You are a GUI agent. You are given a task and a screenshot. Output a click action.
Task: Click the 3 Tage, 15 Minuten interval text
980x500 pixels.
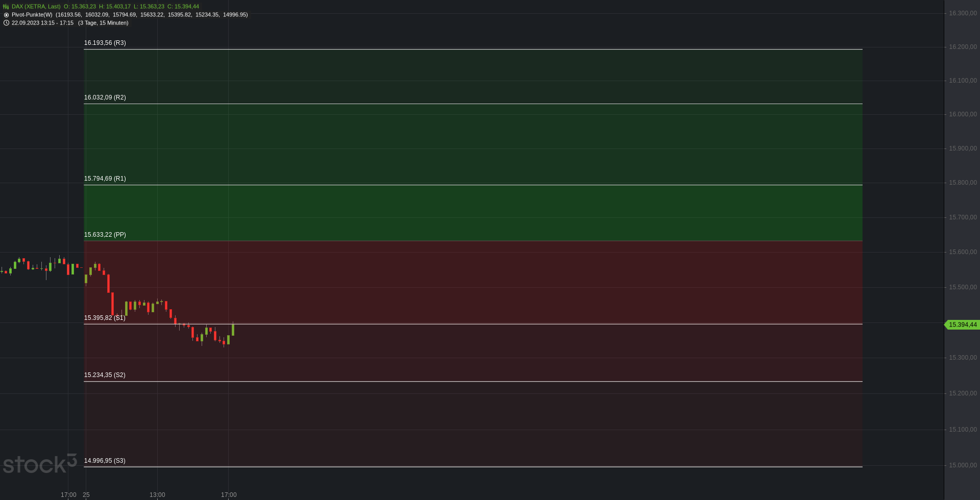coord(103,23)
